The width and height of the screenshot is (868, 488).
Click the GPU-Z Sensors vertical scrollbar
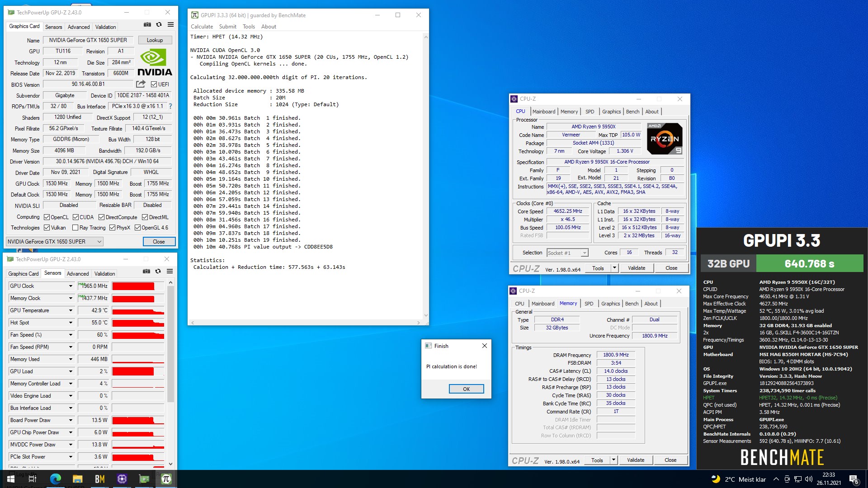[170, 343]
